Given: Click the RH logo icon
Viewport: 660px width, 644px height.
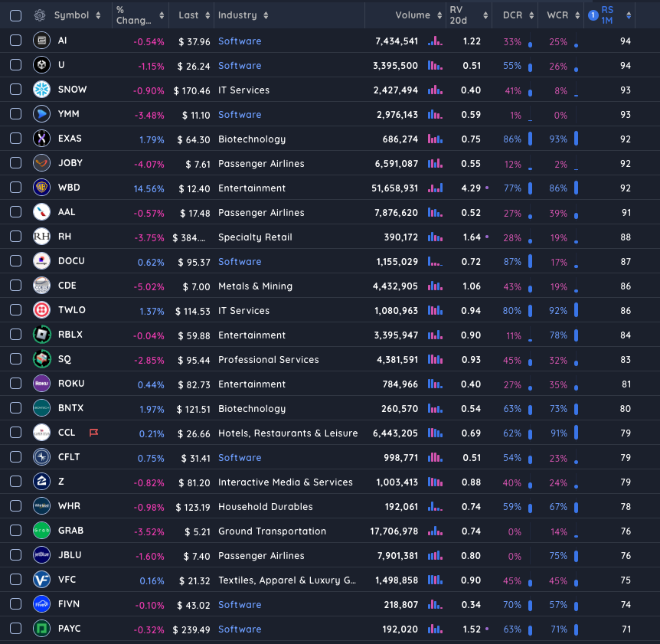Looking at the screenshot, I should click(x=41, y=236).
